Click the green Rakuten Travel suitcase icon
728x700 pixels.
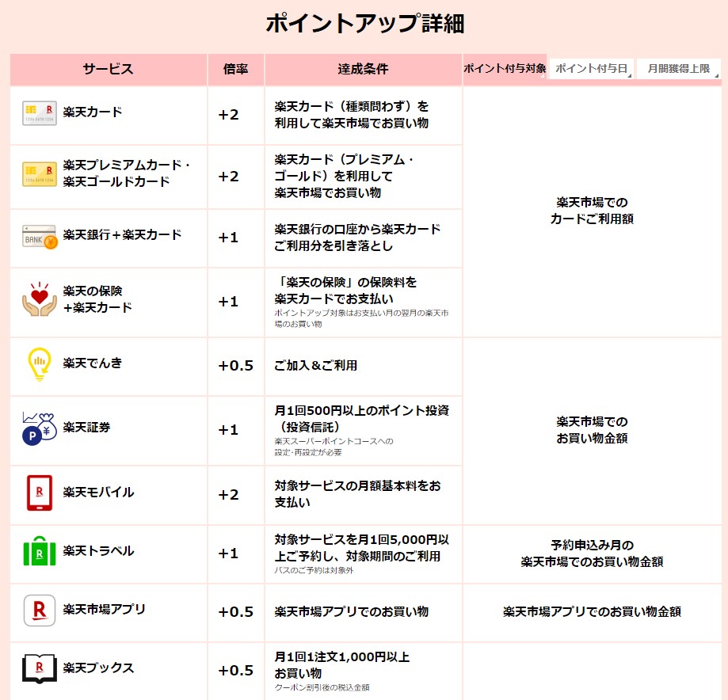pyautogui.click(x=39, y=551)
